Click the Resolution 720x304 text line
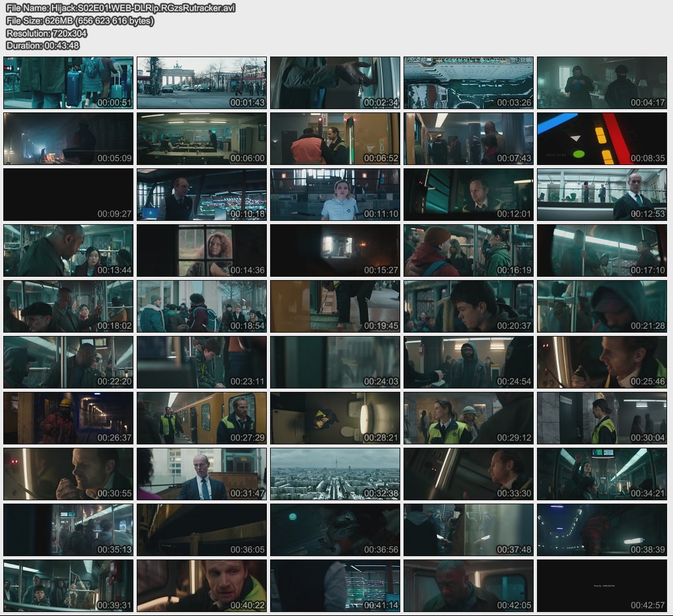The height and width of the screenshot is (616, 673). tap(47, 33)
